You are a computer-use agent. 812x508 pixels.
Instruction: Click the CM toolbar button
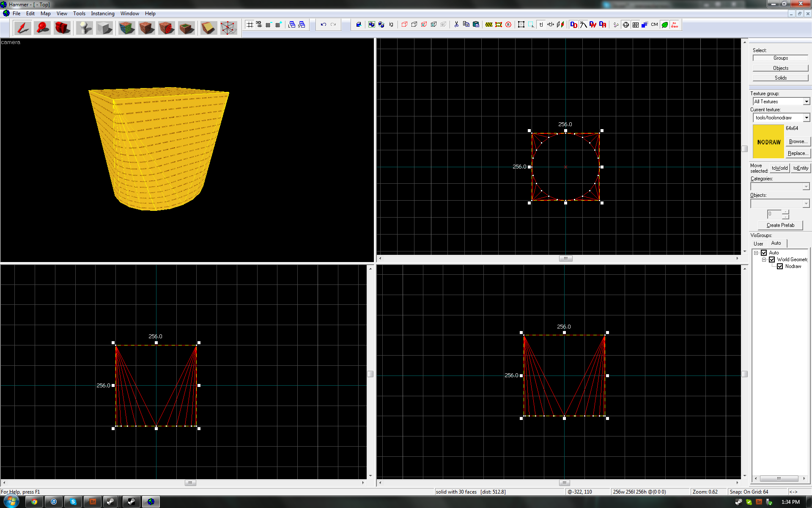pos(655,25)
